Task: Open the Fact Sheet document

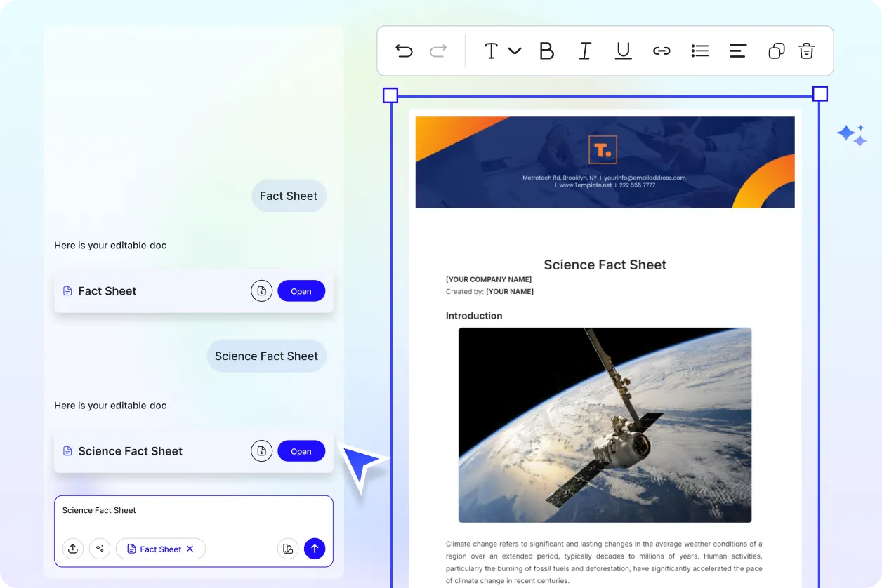Action: point(301,291)
